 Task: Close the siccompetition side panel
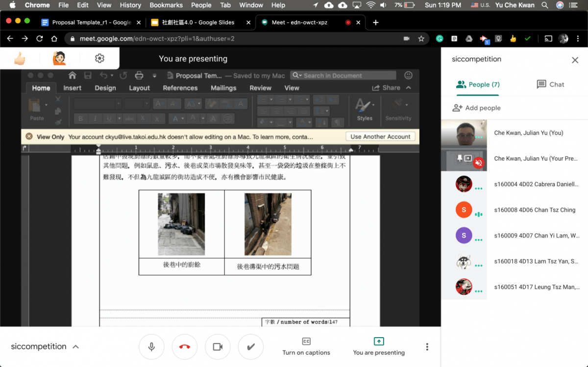(x=575, y=60)
